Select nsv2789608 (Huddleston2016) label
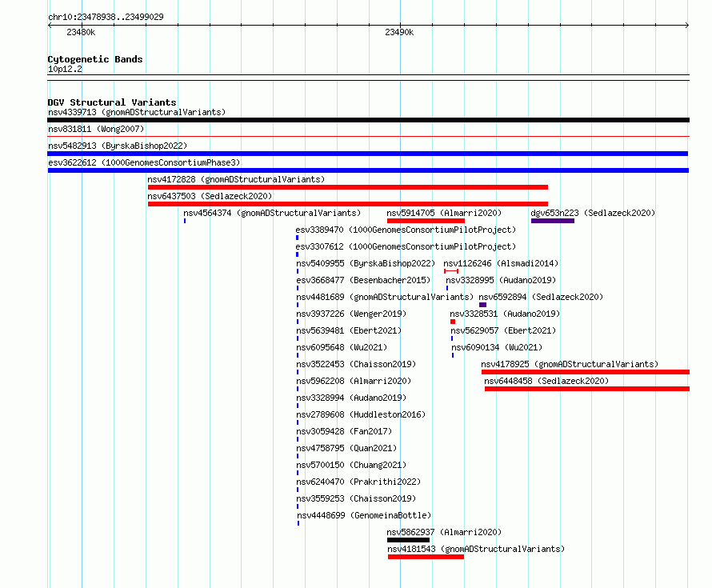 [361, 414]
